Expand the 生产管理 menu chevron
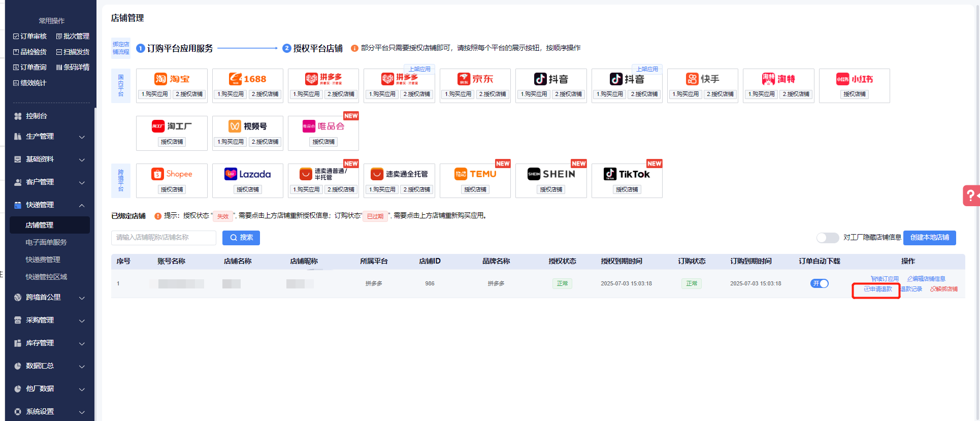980x421 pixels. (82, 137)
